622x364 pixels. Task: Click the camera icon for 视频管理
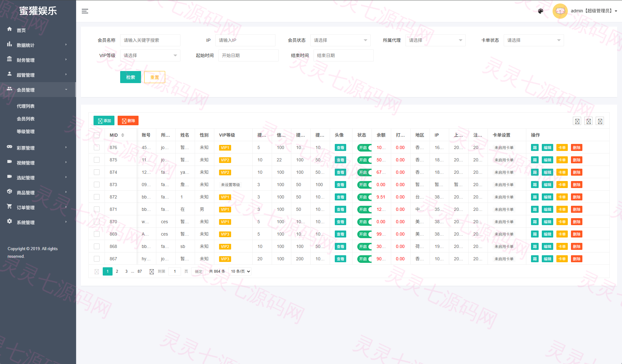(x=10, y=162)
